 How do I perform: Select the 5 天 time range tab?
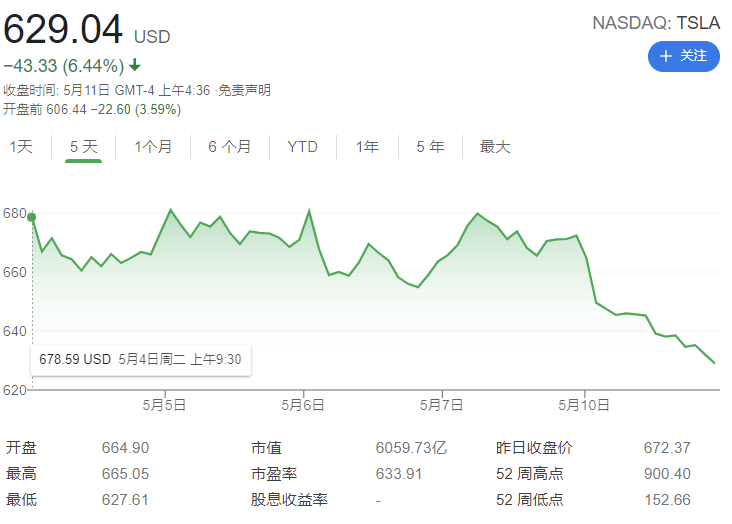point(83,147)
